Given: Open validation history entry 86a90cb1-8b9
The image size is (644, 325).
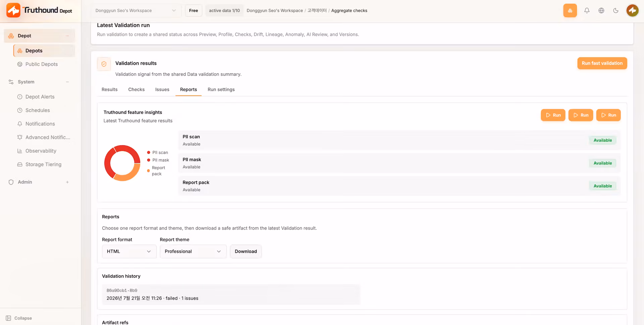Looking at the screenshot, I should tap(231, 294).
